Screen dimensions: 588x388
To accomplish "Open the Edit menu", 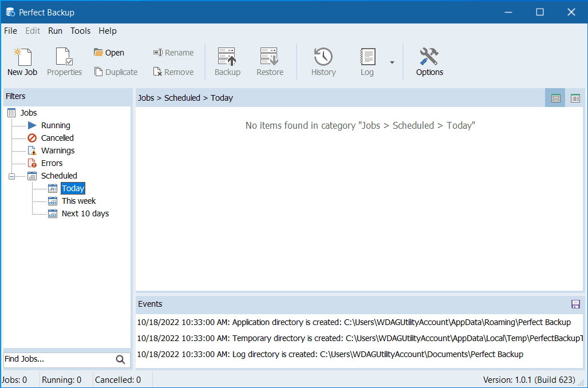I will tap(33, 31).
